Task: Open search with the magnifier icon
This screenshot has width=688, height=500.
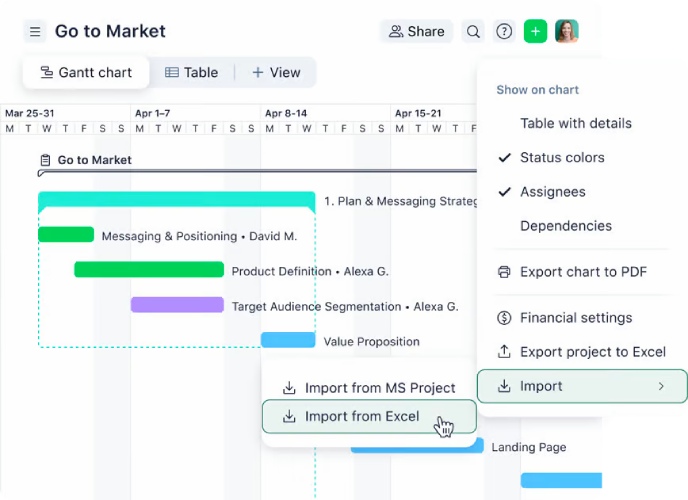Action: (x=473, y=32)
